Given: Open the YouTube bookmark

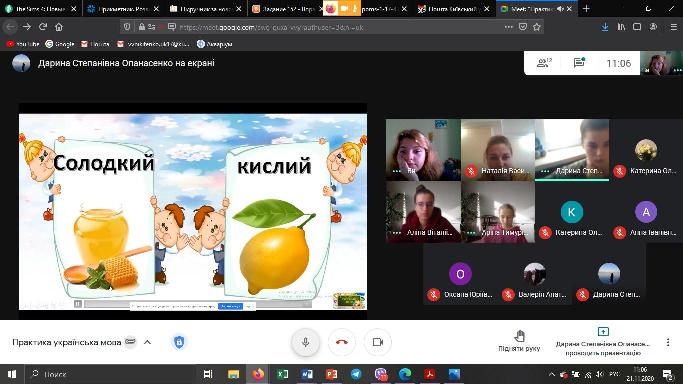Looking at the screenshot, I should (23, 44).
